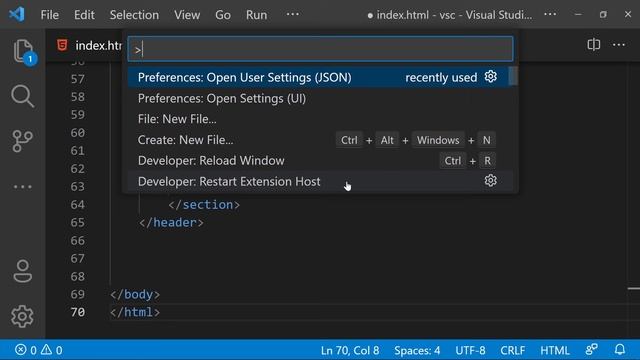This screenshot has width=640, height=360.
Task: Open the Explorer view in activity bar
Action: tap(23, 51)
